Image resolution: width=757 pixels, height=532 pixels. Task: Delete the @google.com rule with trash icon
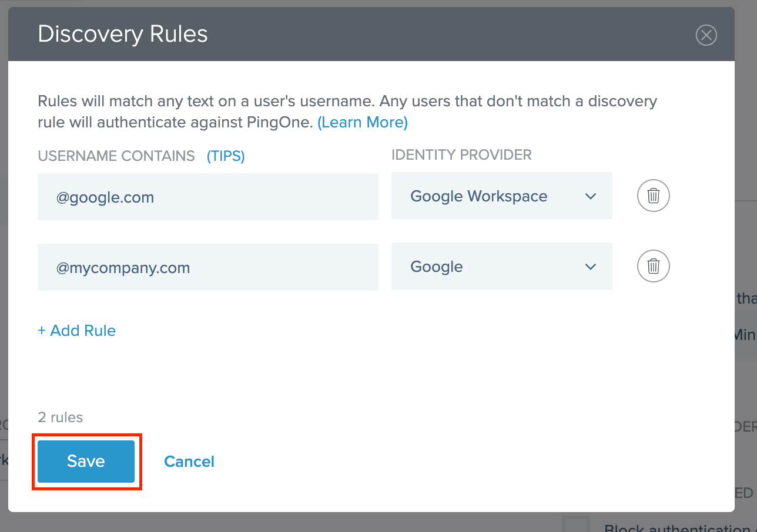point(654,196)
